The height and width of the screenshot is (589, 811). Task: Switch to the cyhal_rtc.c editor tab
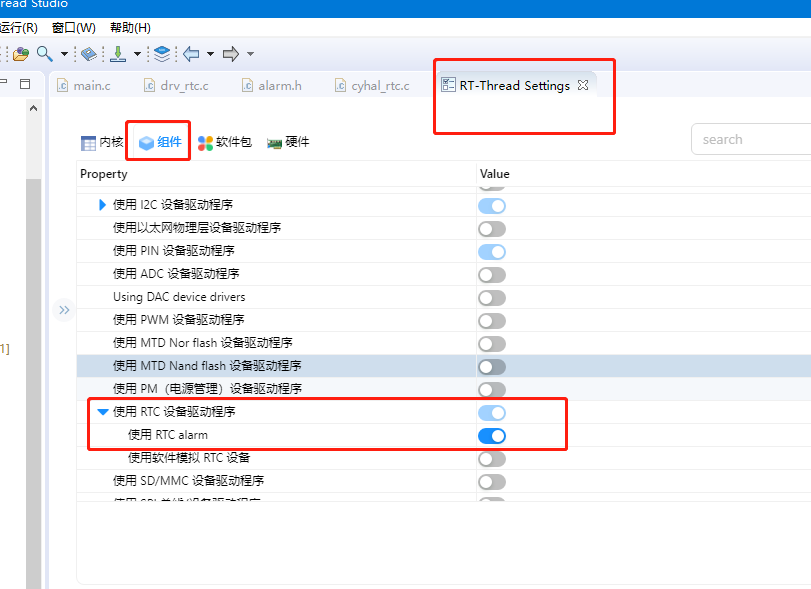[x=372, y=85]
